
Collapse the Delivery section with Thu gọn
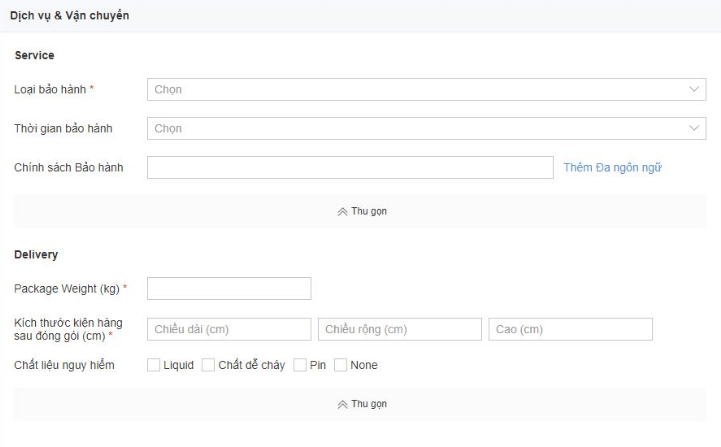360,404
